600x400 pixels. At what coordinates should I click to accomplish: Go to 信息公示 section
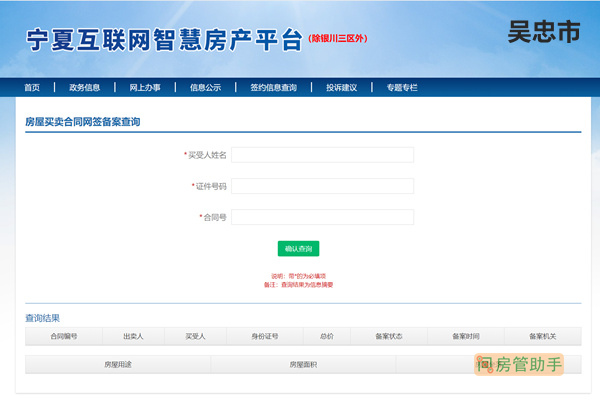point(205,88)
